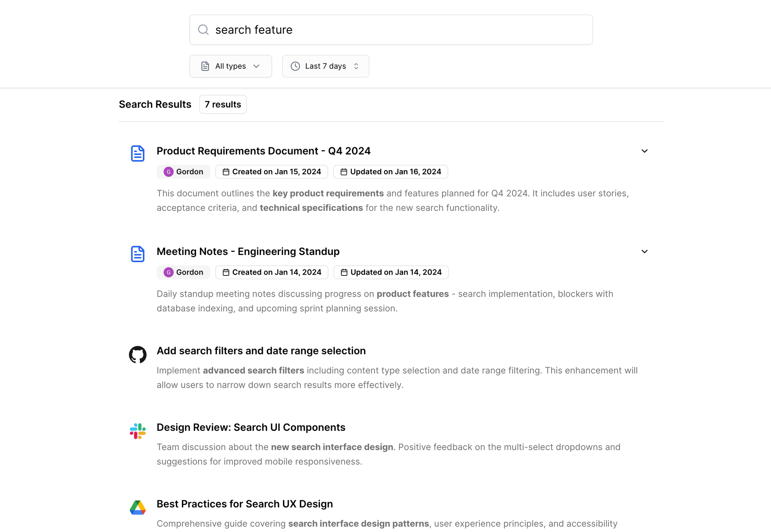Screen dimensions: 771x532
Task: Click the Updated on Jan 16, 2024 badge
Action: tap(391, 172)
